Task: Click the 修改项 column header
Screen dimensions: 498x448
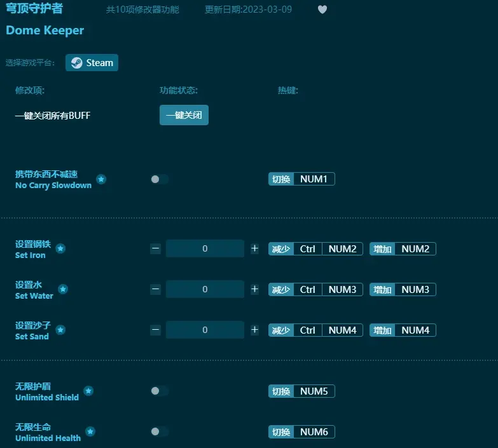Action: pyautogui.click(x=30, y=90)
